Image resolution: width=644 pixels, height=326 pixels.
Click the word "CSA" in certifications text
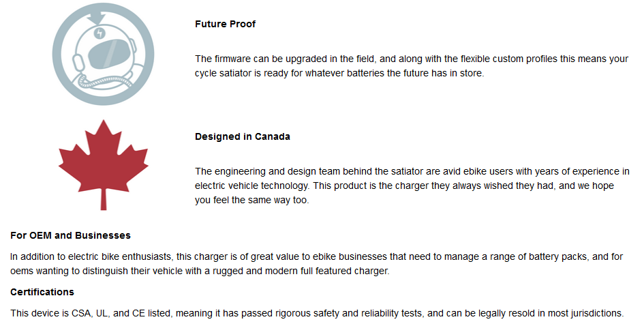coord(81,313)
